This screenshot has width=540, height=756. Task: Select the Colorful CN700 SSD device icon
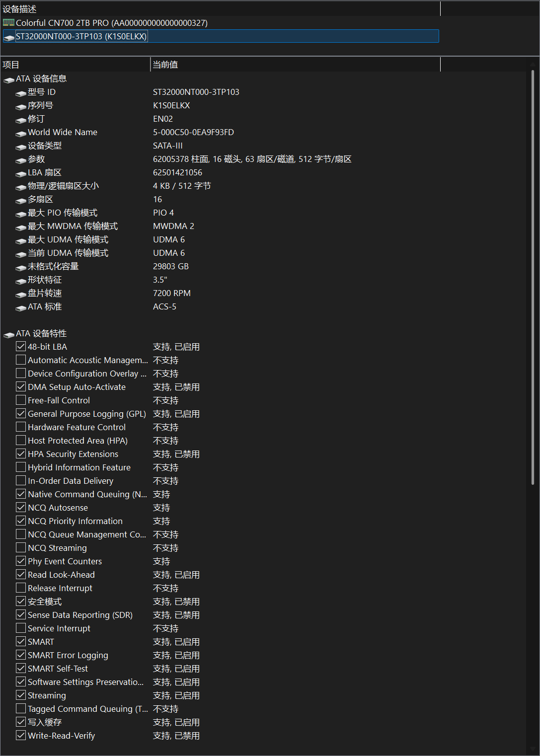coord(8,22)
